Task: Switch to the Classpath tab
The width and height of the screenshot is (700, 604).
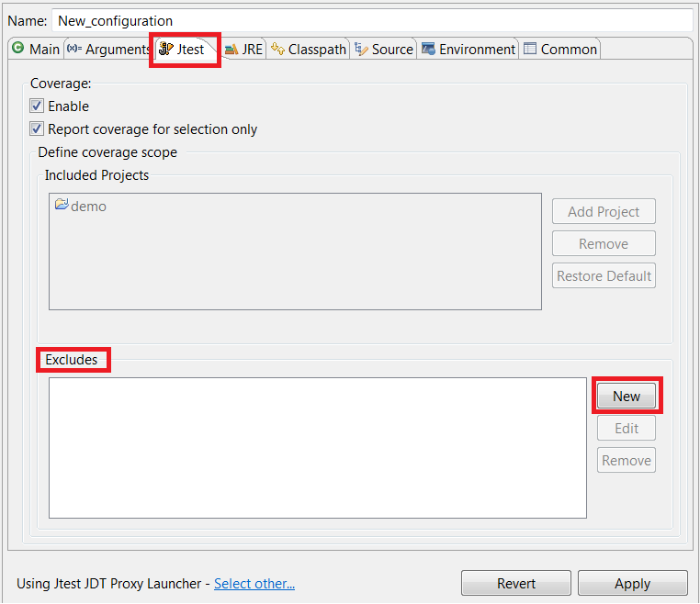Action: click(309, 49)
